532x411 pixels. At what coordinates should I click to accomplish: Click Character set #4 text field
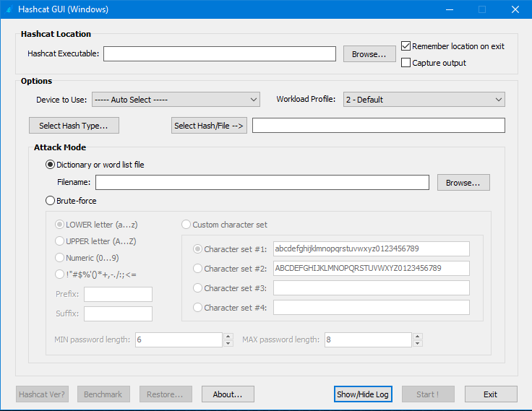point(372,307)
